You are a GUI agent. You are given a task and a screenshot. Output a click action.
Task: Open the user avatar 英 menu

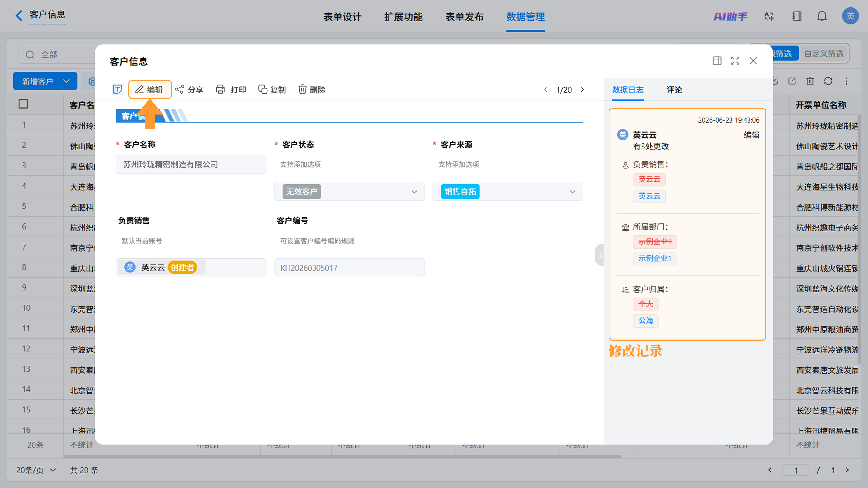tap(850, 16)
